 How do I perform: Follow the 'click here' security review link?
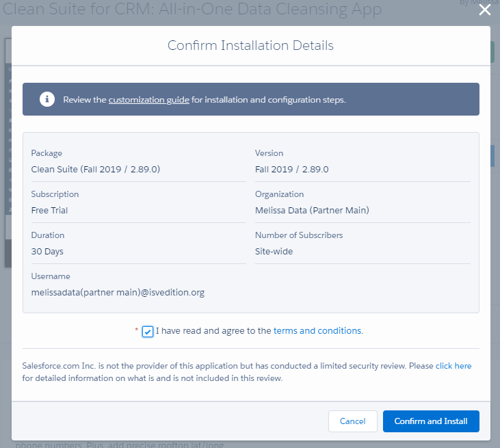point(453,366)
